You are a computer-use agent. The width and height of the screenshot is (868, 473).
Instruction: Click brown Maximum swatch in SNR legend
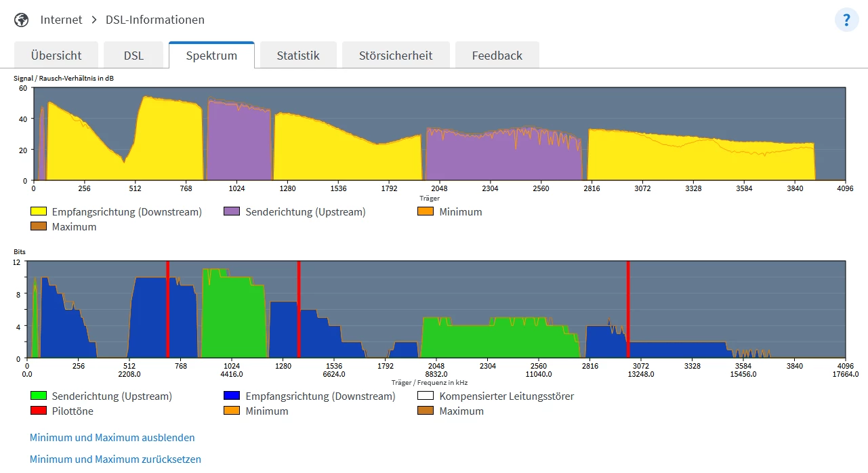[x=39, y=226]
